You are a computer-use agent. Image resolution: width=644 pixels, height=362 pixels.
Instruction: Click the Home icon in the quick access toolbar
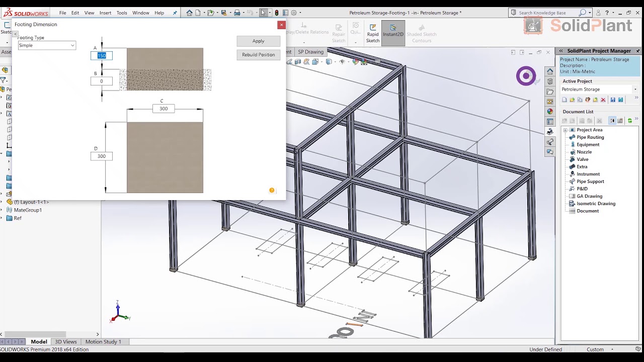[x=189, y=13]
